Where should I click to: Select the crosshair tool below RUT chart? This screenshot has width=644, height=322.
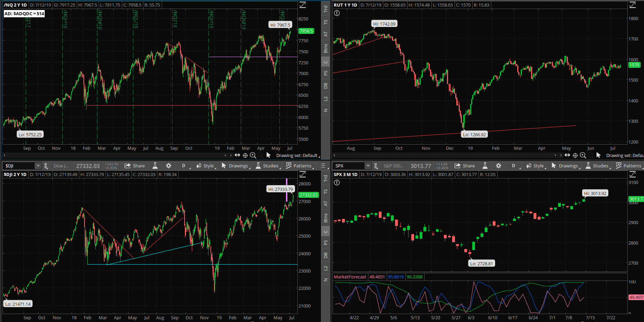(575, 155)
